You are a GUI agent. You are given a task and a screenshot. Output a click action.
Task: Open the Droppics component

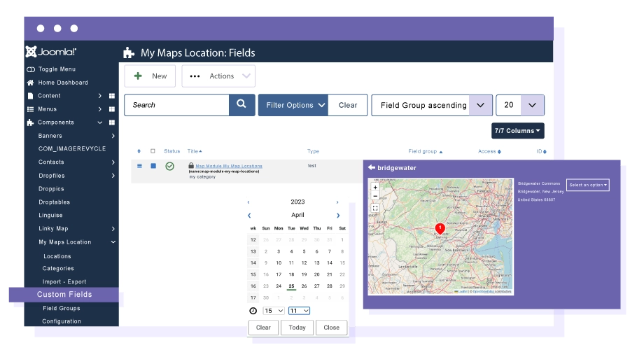click(x=51, y=189)
